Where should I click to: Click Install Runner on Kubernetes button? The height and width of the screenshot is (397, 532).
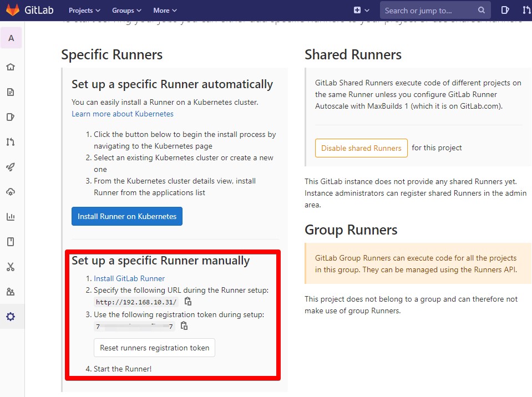point(127,216)
